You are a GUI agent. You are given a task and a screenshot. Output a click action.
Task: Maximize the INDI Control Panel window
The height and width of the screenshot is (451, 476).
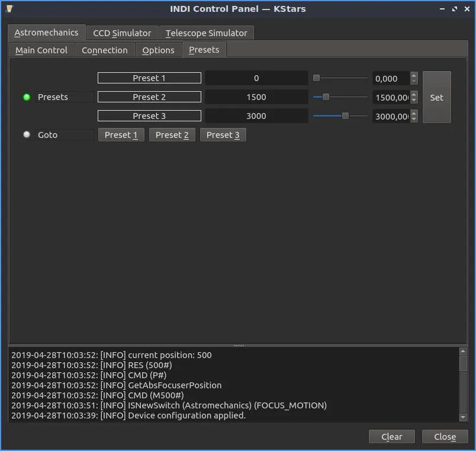click(455, 9)
